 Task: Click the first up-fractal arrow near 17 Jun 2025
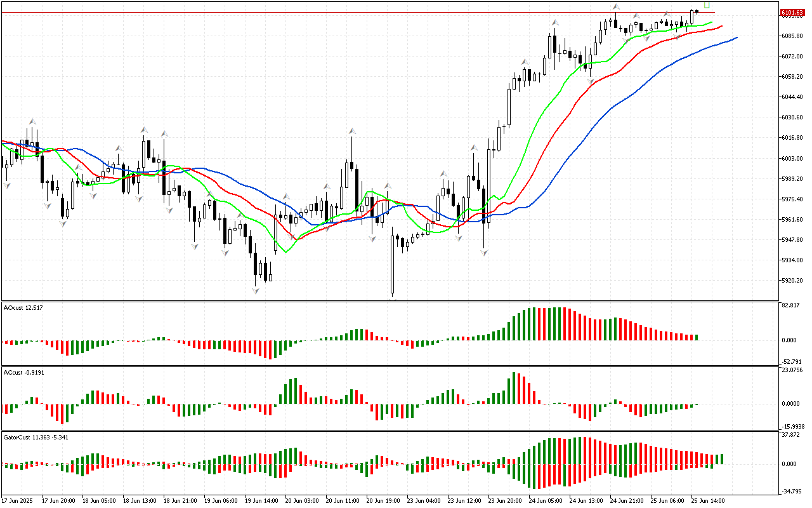tap(32, 121)
